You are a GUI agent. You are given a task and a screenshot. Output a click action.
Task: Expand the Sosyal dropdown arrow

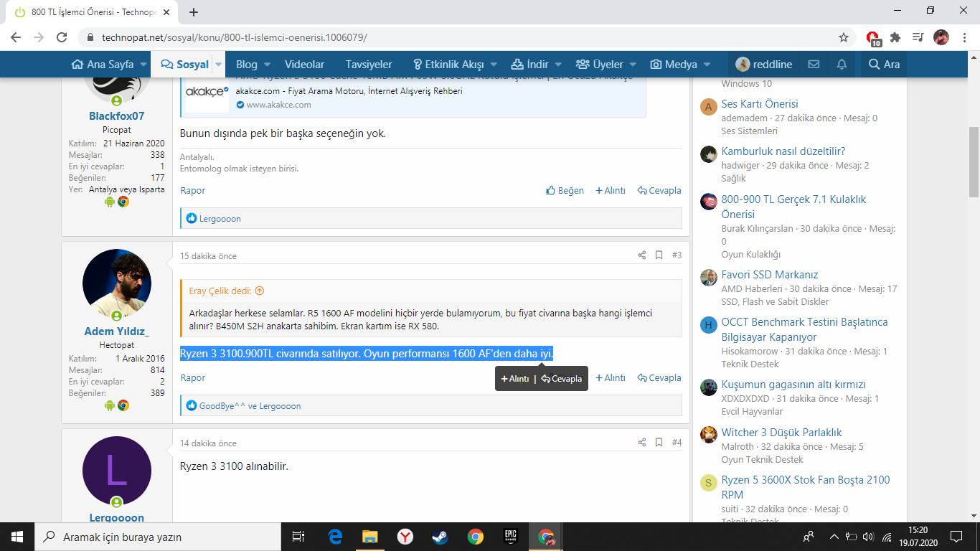(x=219, y=65)
